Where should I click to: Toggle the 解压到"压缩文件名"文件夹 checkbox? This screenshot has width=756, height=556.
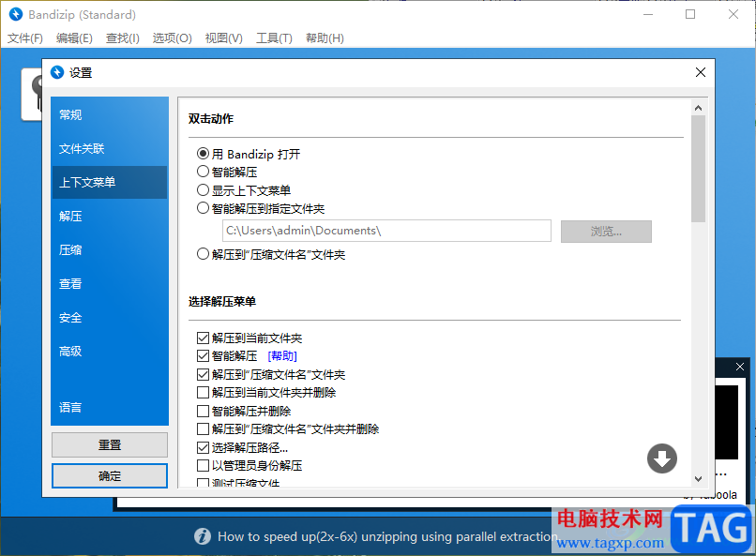coord(203,374)
